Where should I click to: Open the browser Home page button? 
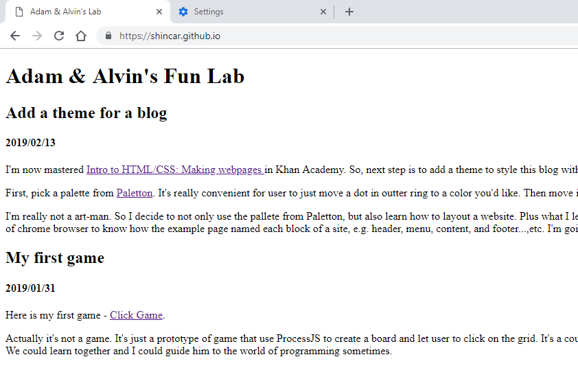pyautogui.click(x=81, y=36)
